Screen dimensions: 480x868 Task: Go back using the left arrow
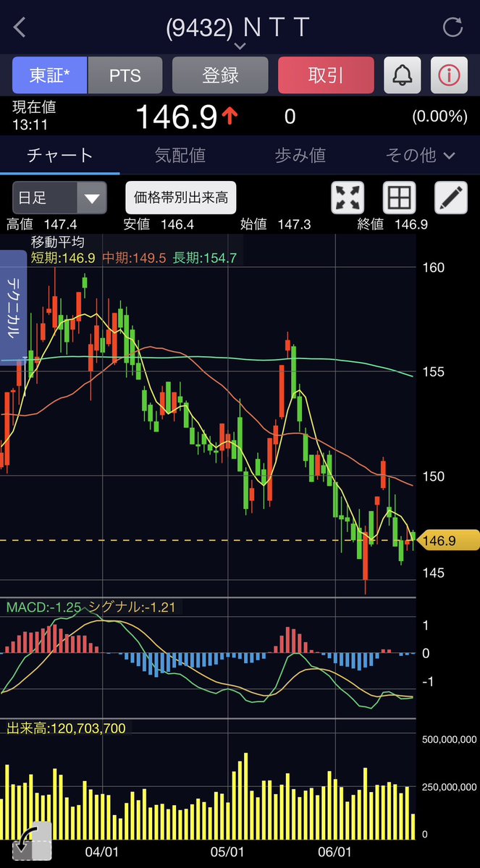pyautogui.click(x=20, y=27)
